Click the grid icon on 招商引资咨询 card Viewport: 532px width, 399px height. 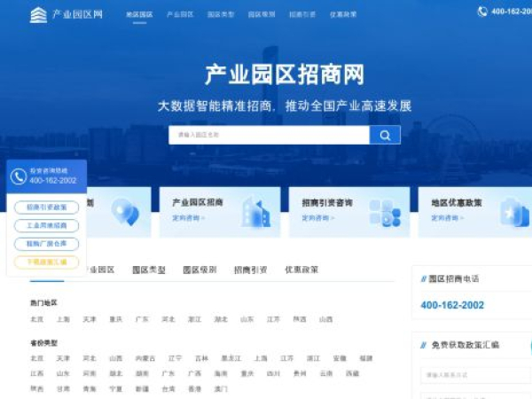tap(385, 212)
